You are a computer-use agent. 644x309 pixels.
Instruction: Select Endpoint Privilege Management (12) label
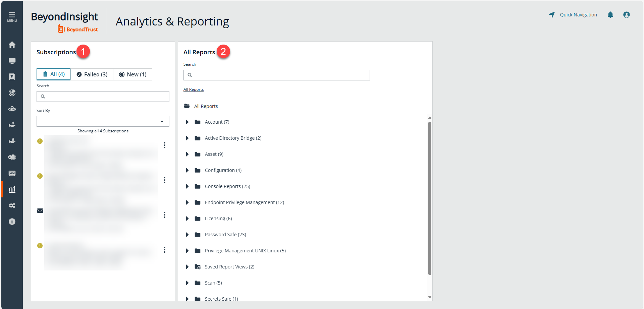[x=245, y=202]
